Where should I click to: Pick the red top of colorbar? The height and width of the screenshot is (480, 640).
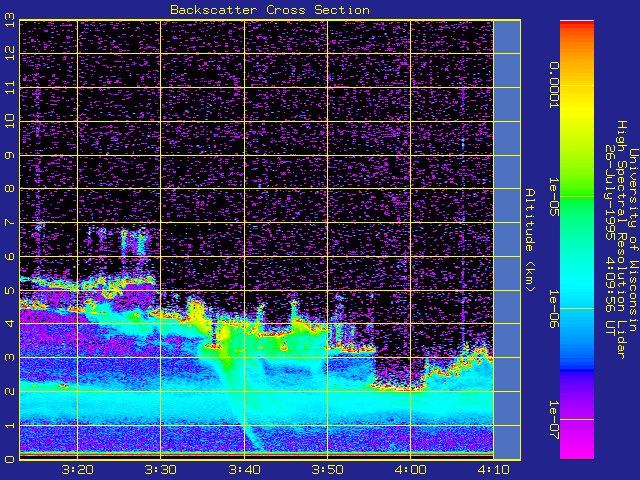coord(577,24)
